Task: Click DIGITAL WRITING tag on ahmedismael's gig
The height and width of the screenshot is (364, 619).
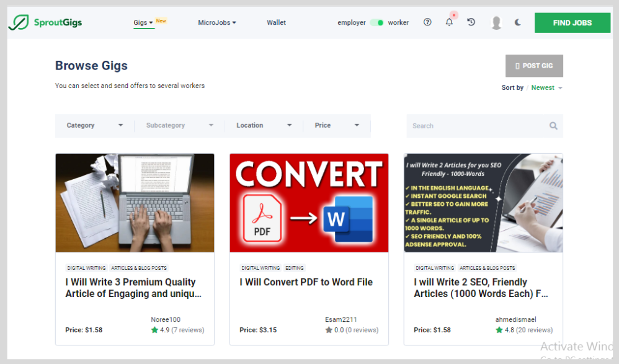Action: tap(435, 268)
